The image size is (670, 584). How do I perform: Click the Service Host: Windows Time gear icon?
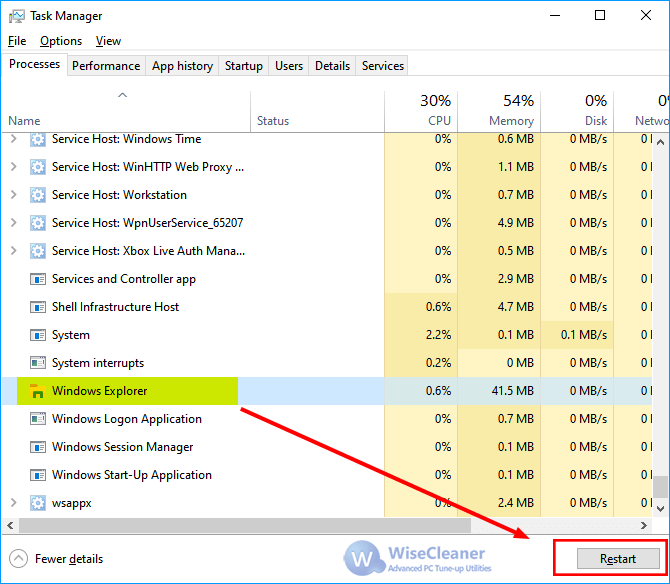point(38,139)
